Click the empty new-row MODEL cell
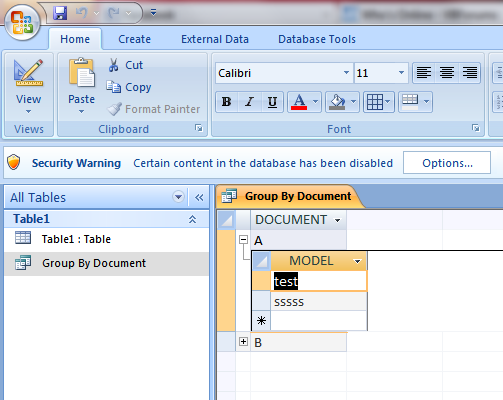Screen dimensions: 503x400 319,321
